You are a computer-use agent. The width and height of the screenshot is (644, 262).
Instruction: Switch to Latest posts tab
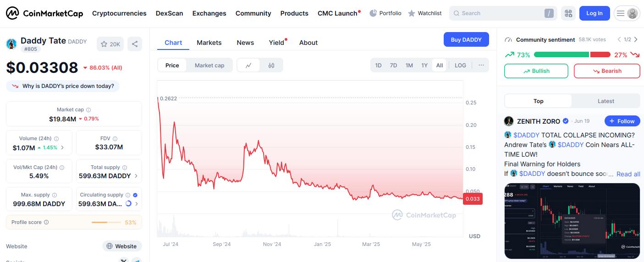(x=605, y=101)
